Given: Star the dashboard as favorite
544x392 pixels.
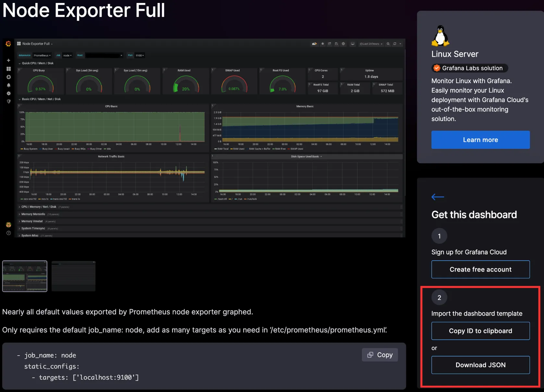Looking at the screenshot, I should (x=323, y=44).
